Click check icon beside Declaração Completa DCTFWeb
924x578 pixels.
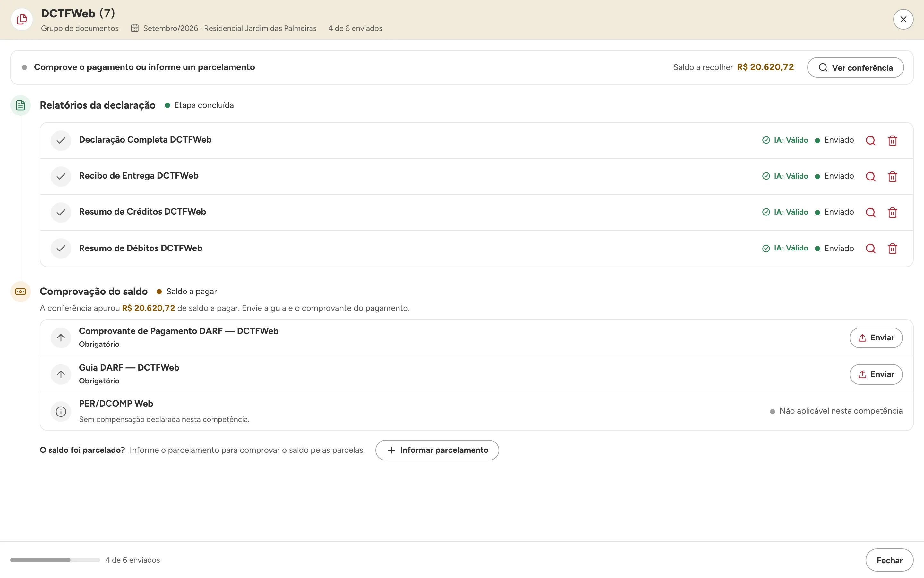61,140
